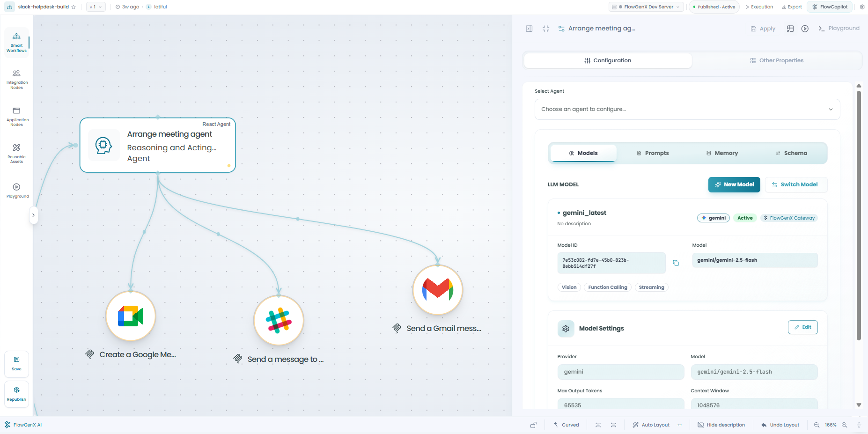The width and height of the screenshot is (868, 434).
Task: Click the Republish icon
Action: [16, 394]
